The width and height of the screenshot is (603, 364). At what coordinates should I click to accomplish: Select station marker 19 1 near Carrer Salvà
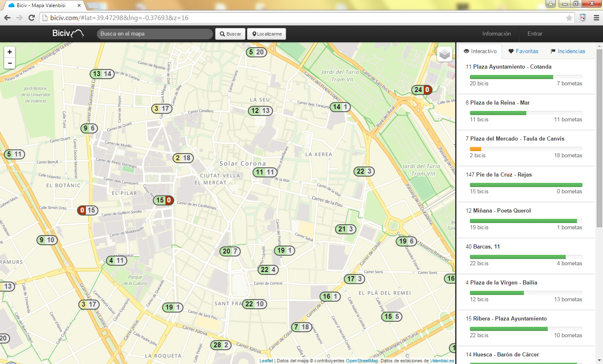click(x=284, y=251)
